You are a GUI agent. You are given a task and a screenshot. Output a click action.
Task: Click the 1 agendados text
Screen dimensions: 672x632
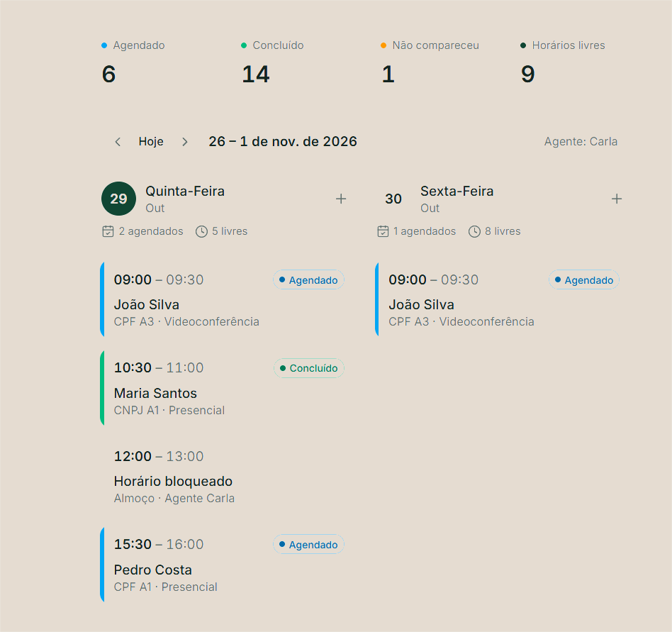pos(425,231)
